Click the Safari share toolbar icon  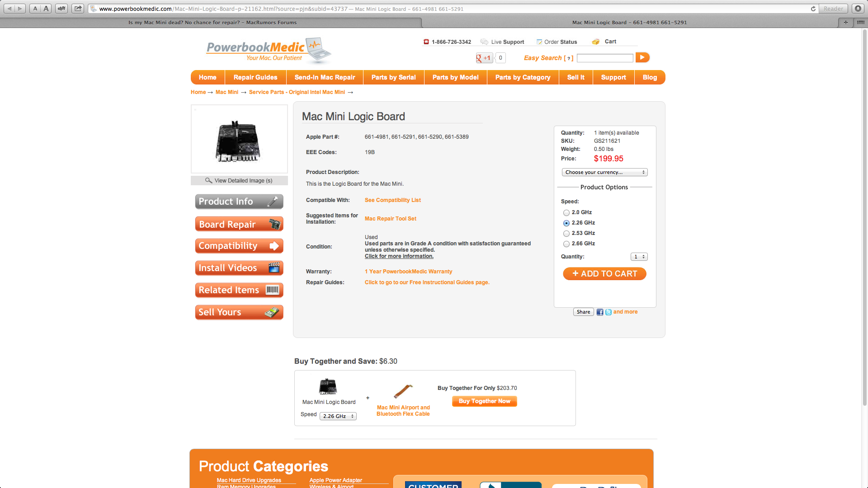coord(78,8)
